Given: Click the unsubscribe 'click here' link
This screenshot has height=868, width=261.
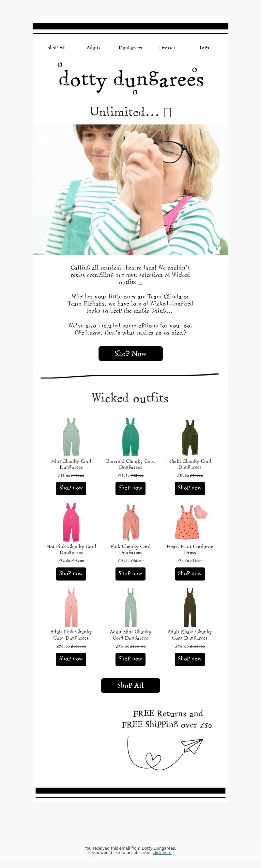Looking at the screenshot, I should 162,853.
